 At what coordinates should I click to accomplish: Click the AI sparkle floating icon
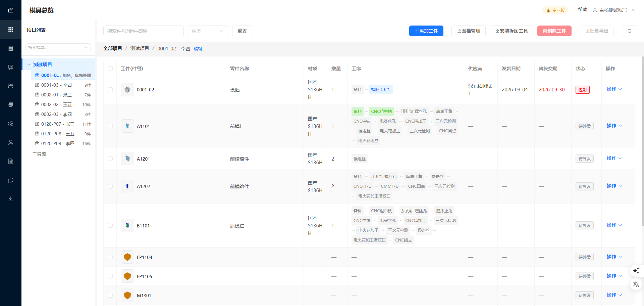coord(636,271)
